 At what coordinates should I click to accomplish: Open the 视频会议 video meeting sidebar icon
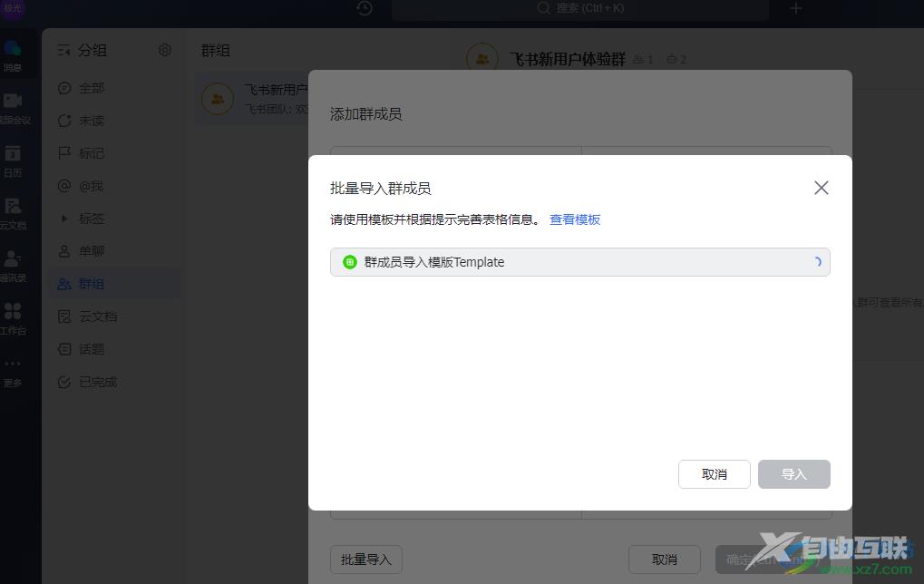coord(13,109)
